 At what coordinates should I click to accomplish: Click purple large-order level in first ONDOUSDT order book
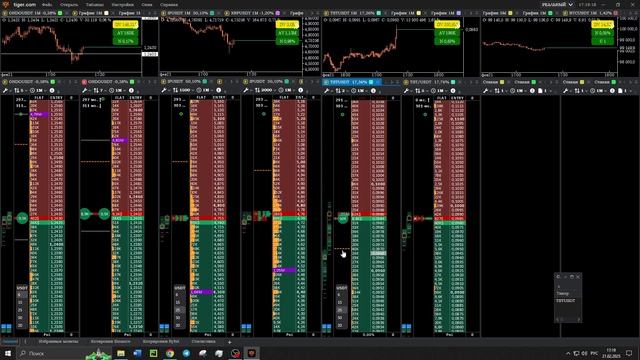(39, 114)
